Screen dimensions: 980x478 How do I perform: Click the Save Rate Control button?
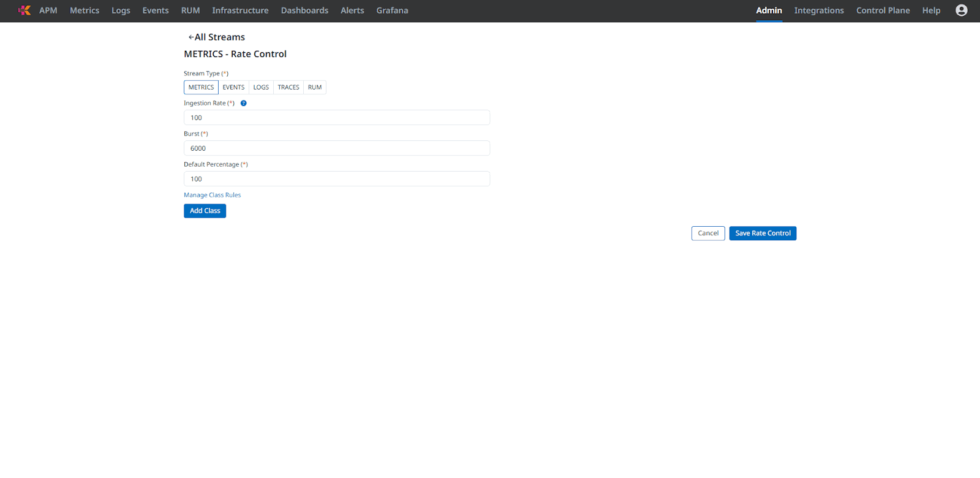pyautogui.click(x=763, y=233)
